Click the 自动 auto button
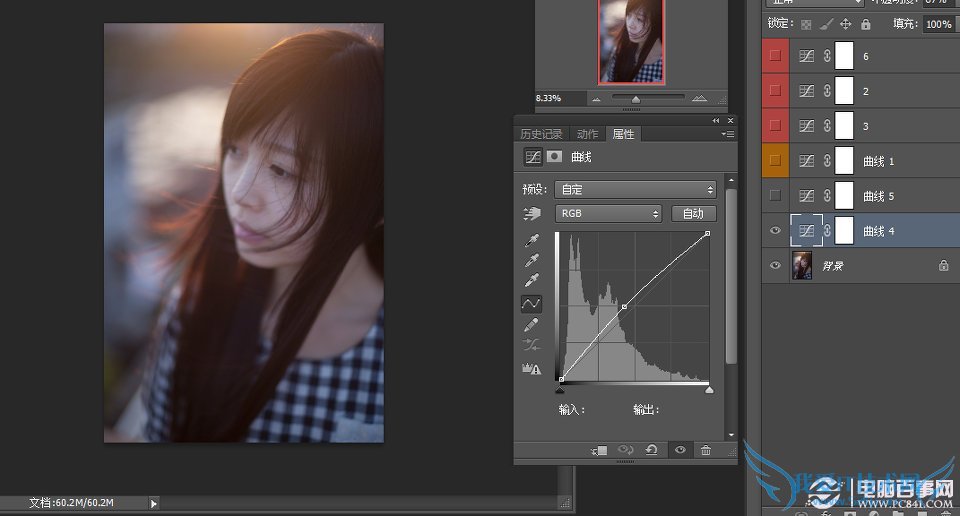 tap(693, 214)
